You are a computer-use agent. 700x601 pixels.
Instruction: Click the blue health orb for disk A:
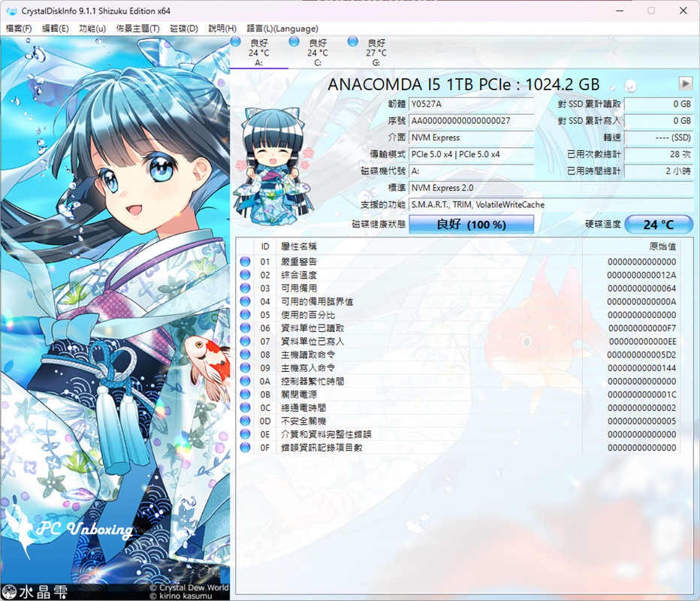[x=236, y=41]
